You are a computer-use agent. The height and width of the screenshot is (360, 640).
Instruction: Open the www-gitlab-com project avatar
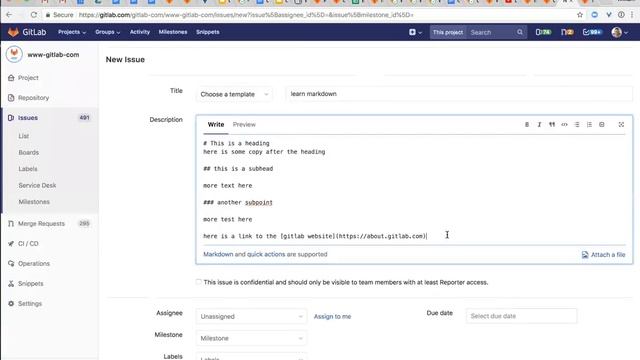14,54
